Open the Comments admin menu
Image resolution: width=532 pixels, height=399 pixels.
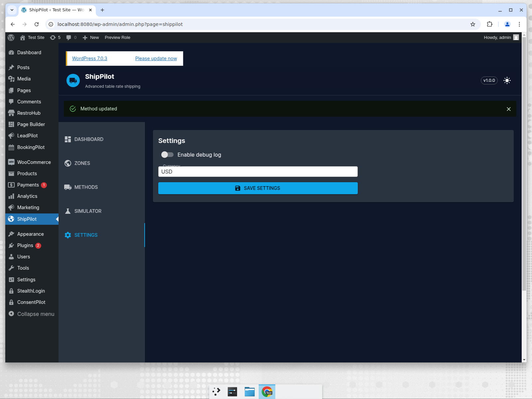click(x=32, y=102)
